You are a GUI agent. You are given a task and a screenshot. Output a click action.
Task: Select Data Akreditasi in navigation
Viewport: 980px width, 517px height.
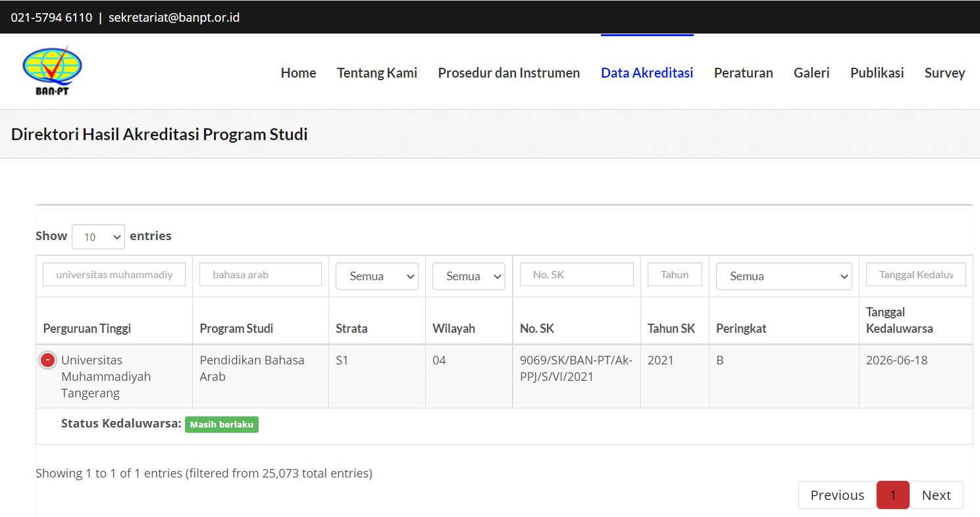pyautogui.click(x=647, y=73)
